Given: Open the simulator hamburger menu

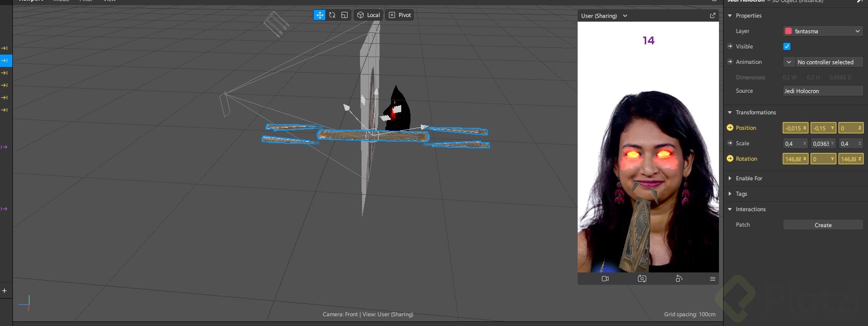Looking at the screenshot, I should pos(712,279).
